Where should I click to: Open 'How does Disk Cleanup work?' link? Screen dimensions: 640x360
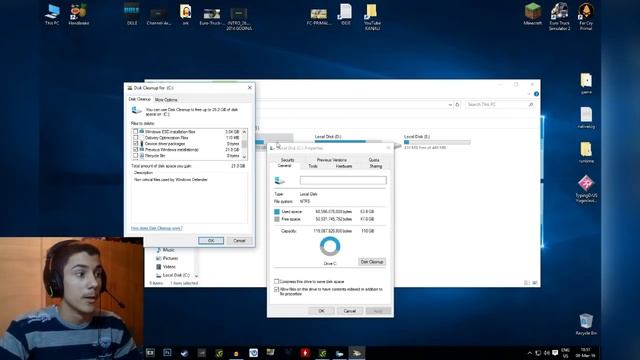coord(157,228)
